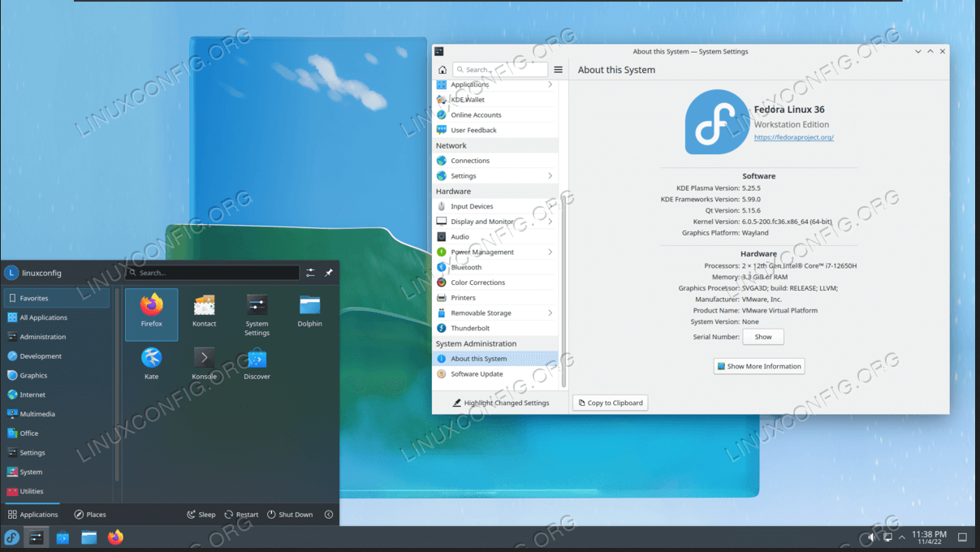Expand network Settings submenu arrow
This screenshot has width=980, height=552.
pyautogui.click(x=550, y=176)
